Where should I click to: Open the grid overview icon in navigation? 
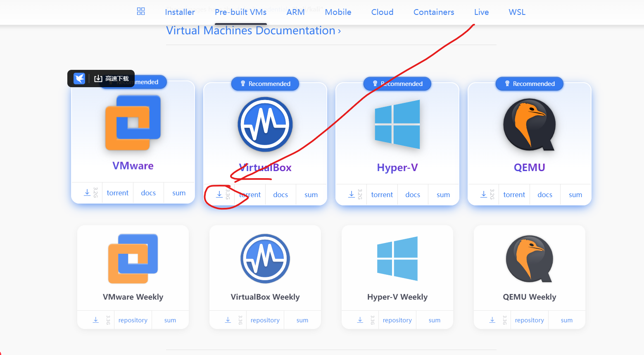coord(141,12)
